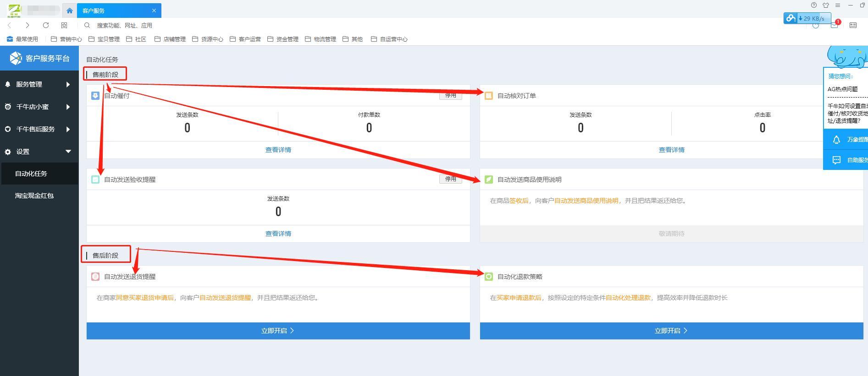Click the 自动发送验收提醒 card icon
868x376 pixels.
[x=95, y=180]
